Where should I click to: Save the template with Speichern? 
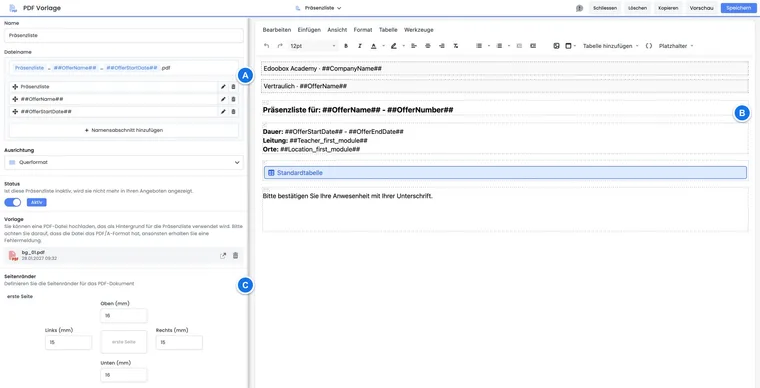click(x=739, y=8)
